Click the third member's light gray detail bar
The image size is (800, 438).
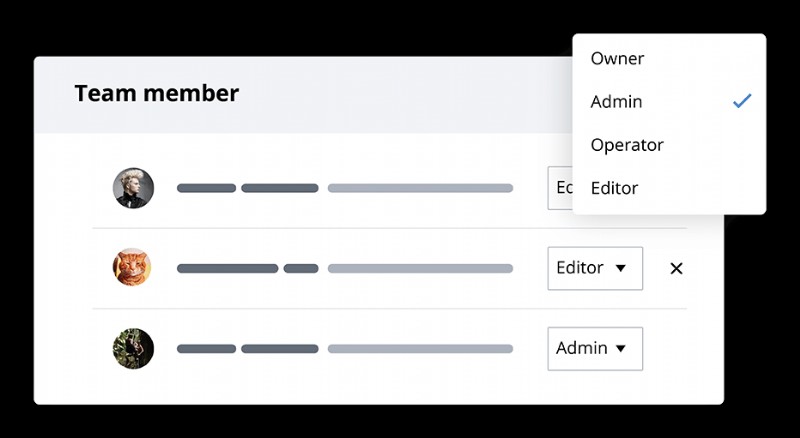(420, 348)
